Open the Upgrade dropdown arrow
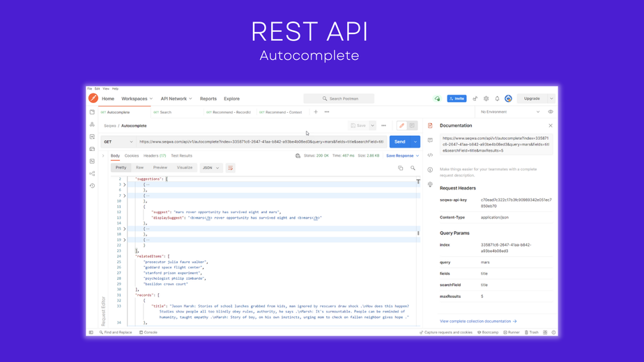The image size is (644, 362). [x=551, y=98]
